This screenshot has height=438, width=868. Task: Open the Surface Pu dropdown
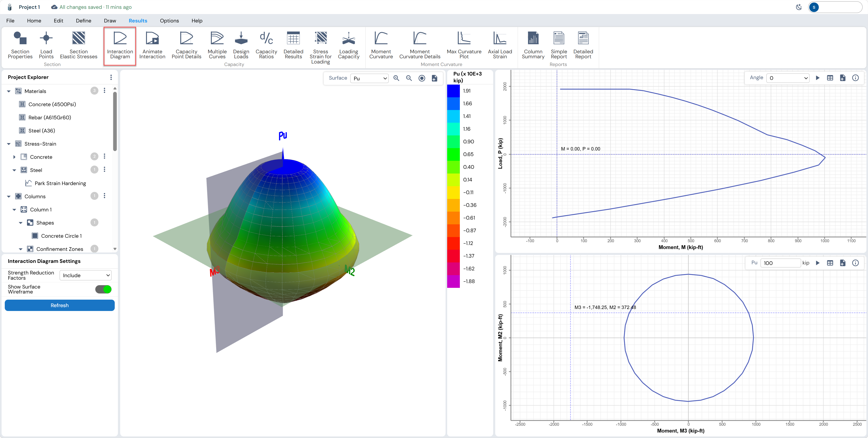(x=369, y=78)
